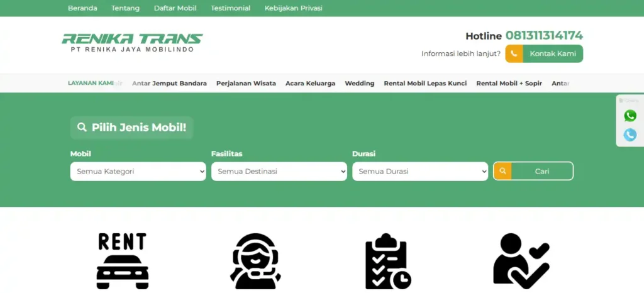Screen dimensions: 644x293
Task: Click the RENT car icon
Action: point(123,261)
